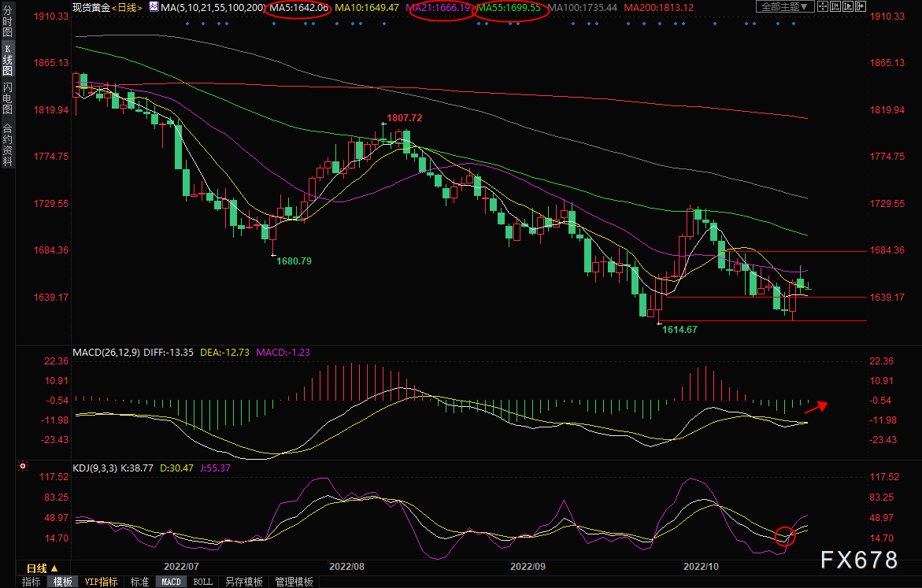Choose the 标准 template tab
Viewport: 922px width, 588px height.
[x=139, y=582]
